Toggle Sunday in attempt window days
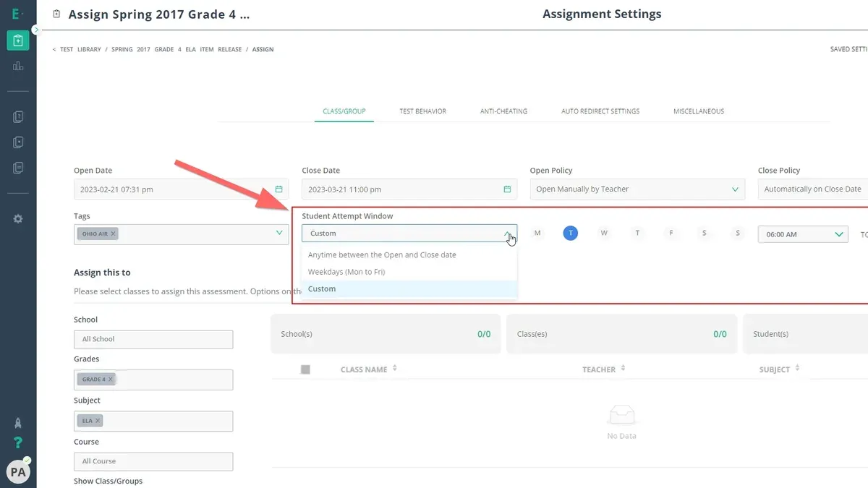868x488 pixels. tap(737, 233)
